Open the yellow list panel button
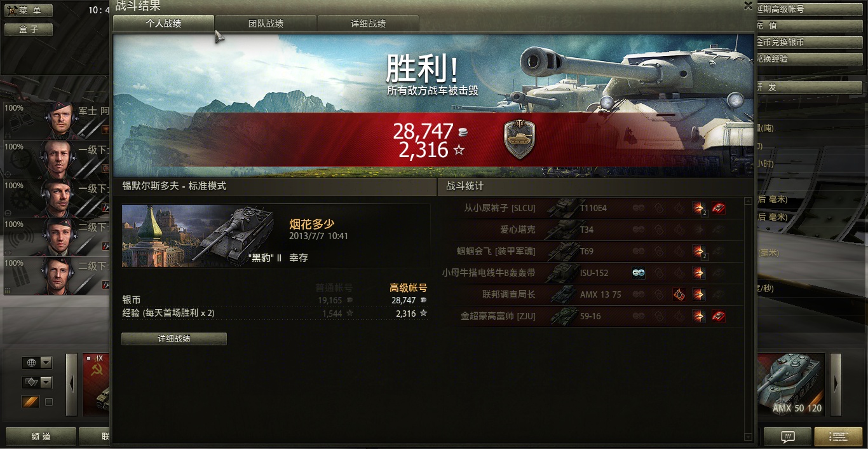Viewport: 868px width, 449px height. click(x=838, y=437)
